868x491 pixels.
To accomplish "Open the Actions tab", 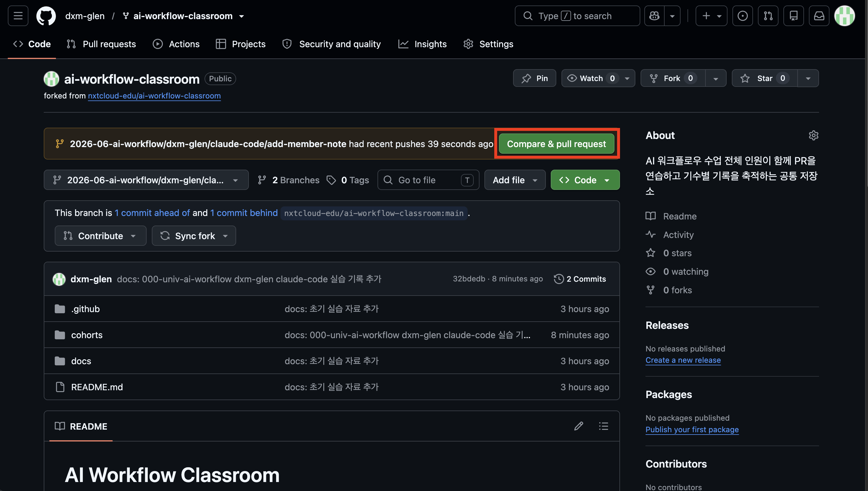I will click(x=176, y=44).
